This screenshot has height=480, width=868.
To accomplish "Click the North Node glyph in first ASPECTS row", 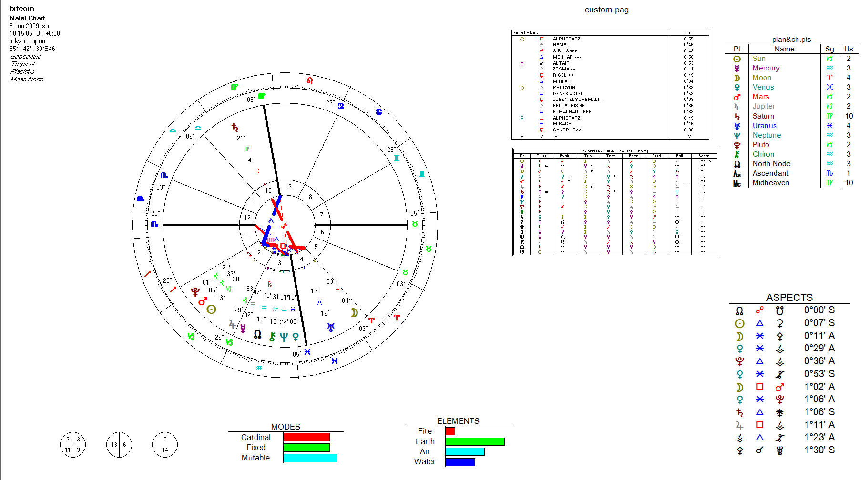I will point(738,310).
